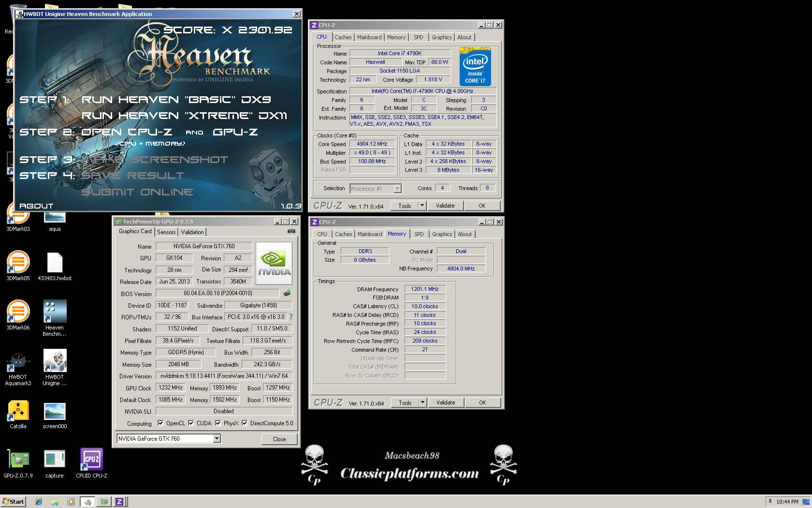Click Validate in the lower CPU-Z window
812x508 pixels.
tap(446, 403)
